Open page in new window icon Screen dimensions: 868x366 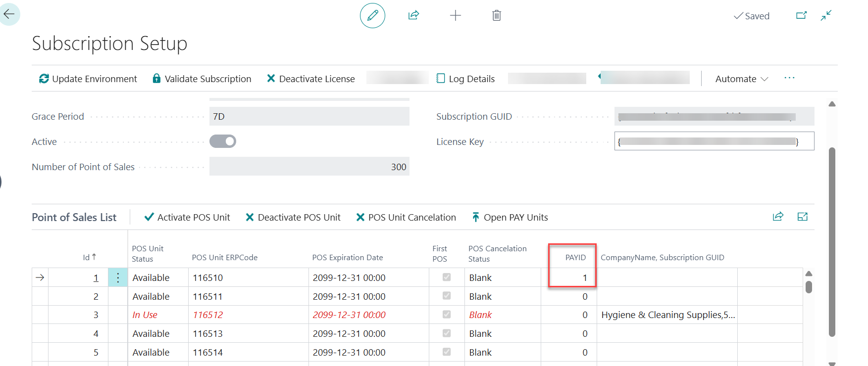[801, 15]
